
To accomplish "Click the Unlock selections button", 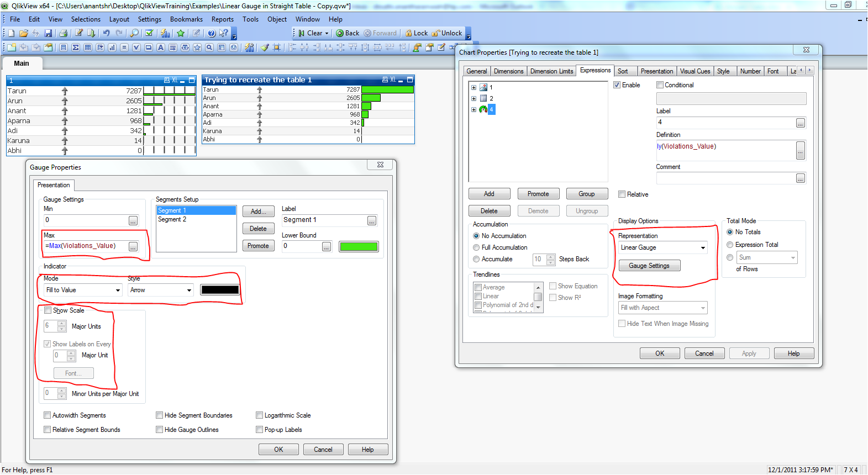I will pyautogui.click(x=447, y=33).
